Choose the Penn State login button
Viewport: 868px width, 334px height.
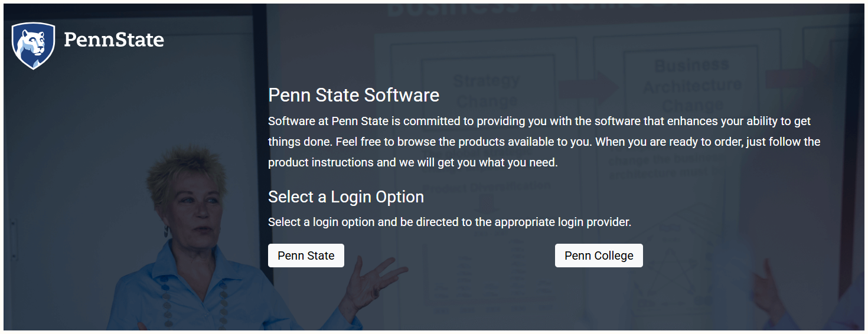(306, 256)
